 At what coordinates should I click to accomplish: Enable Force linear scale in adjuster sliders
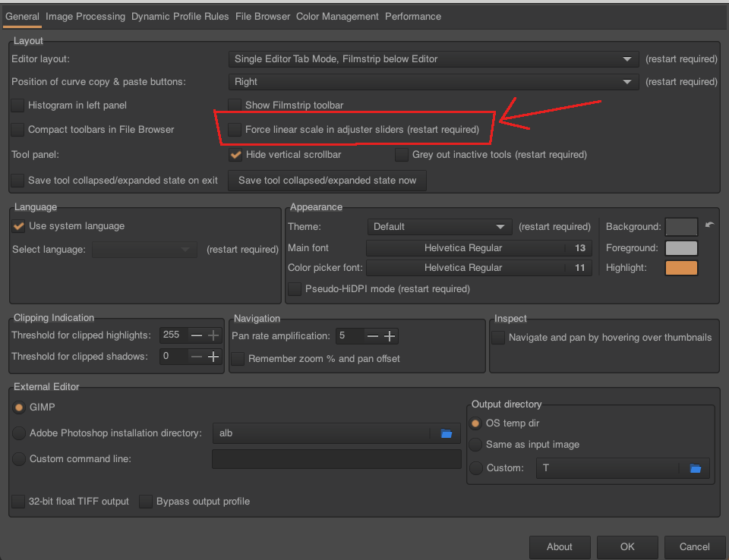pyautogui.click(x=235, y=130)
